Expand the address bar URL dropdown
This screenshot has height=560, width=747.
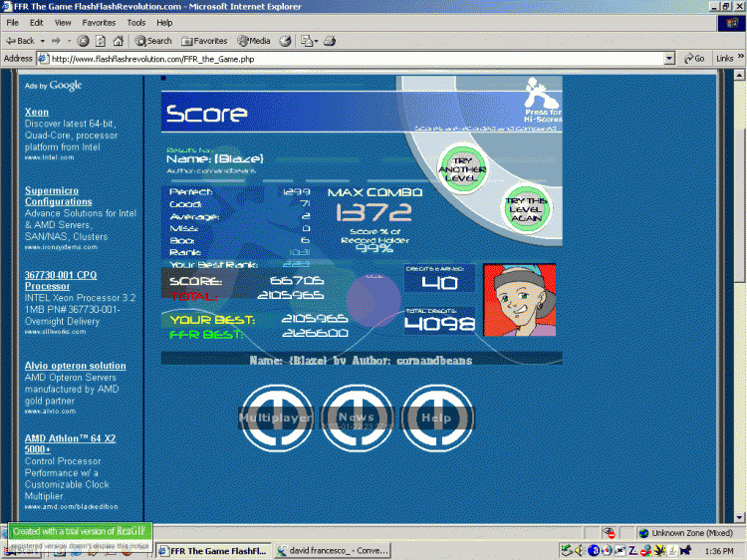coord(669,59)
